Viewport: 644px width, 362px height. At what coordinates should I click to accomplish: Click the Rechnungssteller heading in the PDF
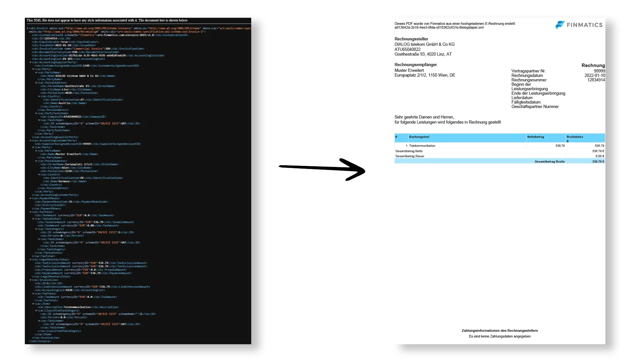411,39
